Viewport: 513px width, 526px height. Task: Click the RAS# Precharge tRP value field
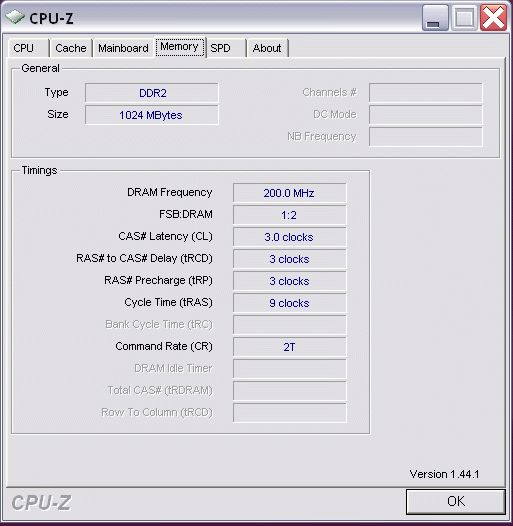(290, 281)
